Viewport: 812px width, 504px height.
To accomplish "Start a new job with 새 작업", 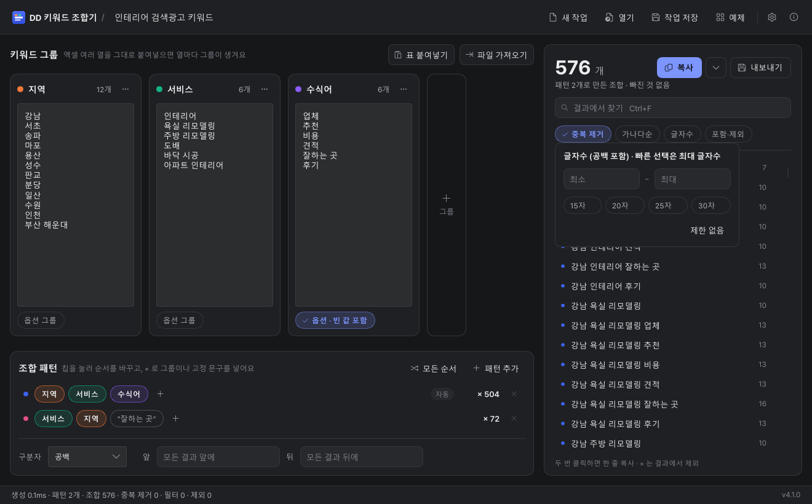I will click(x=568, y=17).
